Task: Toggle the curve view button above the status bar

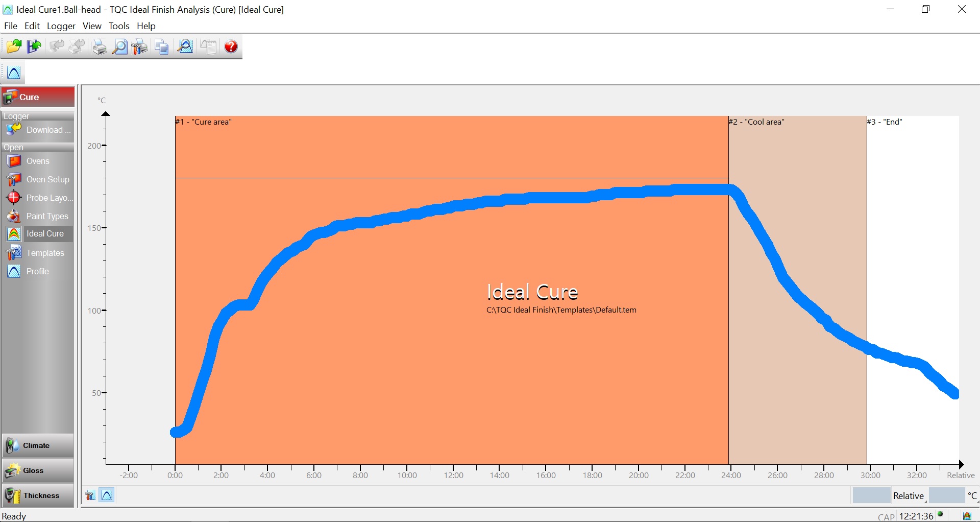Action: [107, 495]
